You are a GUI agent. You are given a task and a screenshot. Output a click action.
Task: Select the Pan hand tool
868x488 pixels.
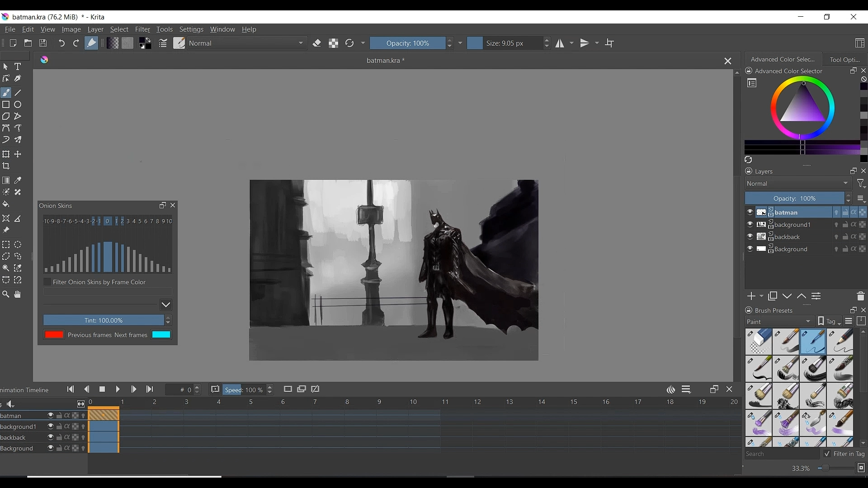(18, 295)
